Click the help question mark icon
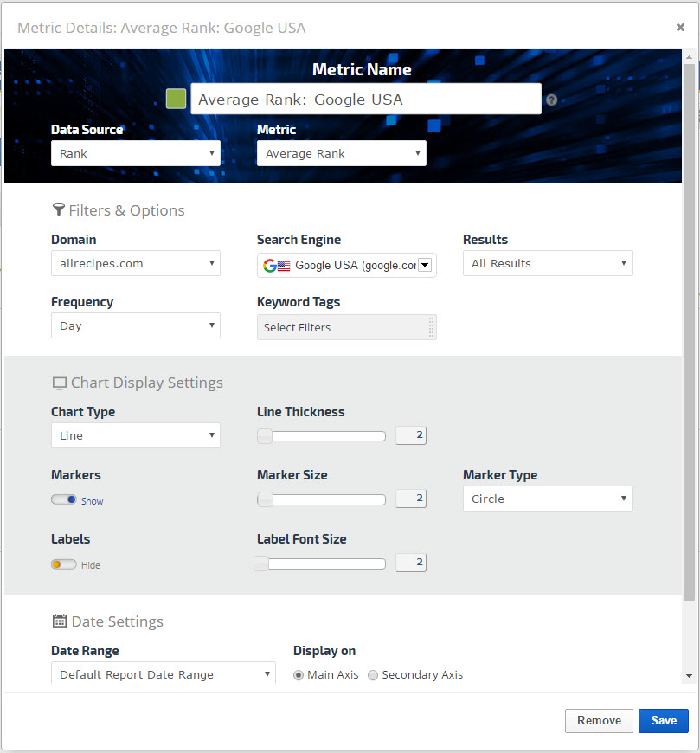The height and width of the screenshot is (753, 700). click(x=551, y=100)
